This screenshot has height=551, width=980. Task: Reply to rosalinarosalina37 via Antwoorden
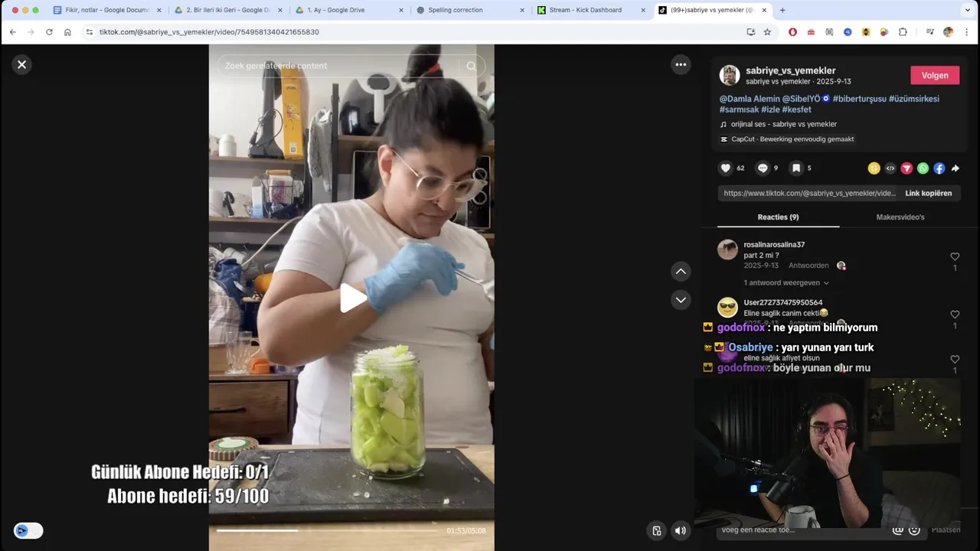coord(808,266)
